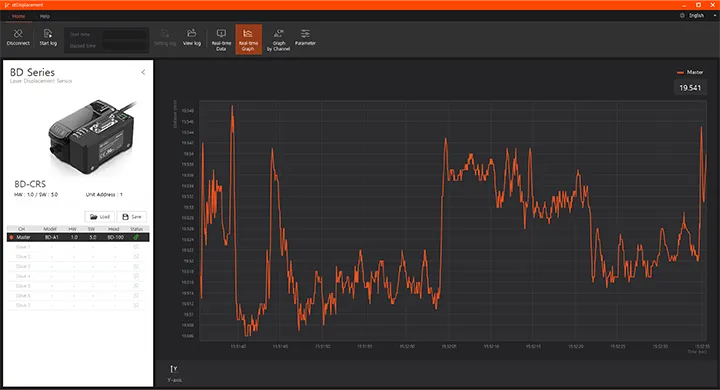This screenshot has height=390, width=720.
Task: Open the Help tab
Action: 45,16
